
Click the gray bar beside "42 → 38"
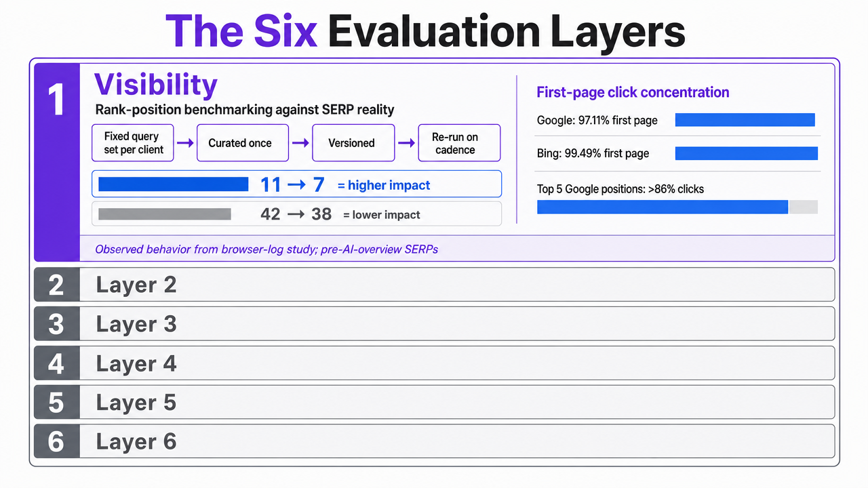coord(165,214)
